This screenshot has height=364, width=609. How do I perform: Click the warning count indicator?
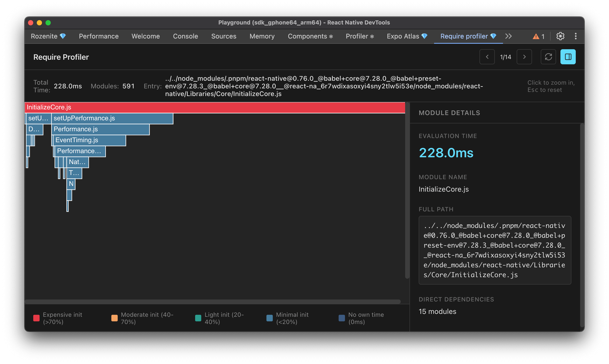tap(539, 37)
